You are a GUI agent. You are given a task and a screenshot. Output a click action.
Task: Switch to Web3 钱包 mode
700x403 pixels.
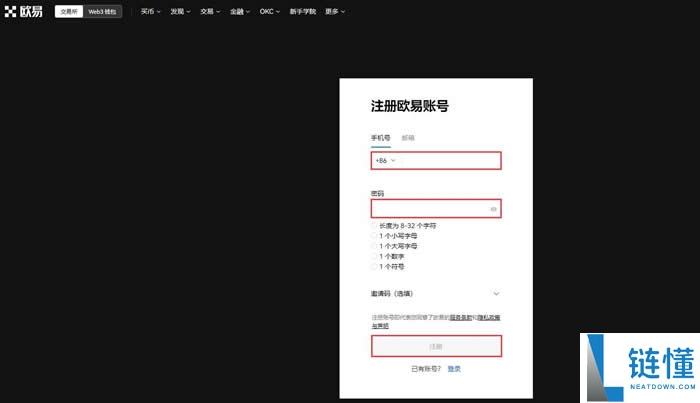pyautogui.click(x=102, y=12)
